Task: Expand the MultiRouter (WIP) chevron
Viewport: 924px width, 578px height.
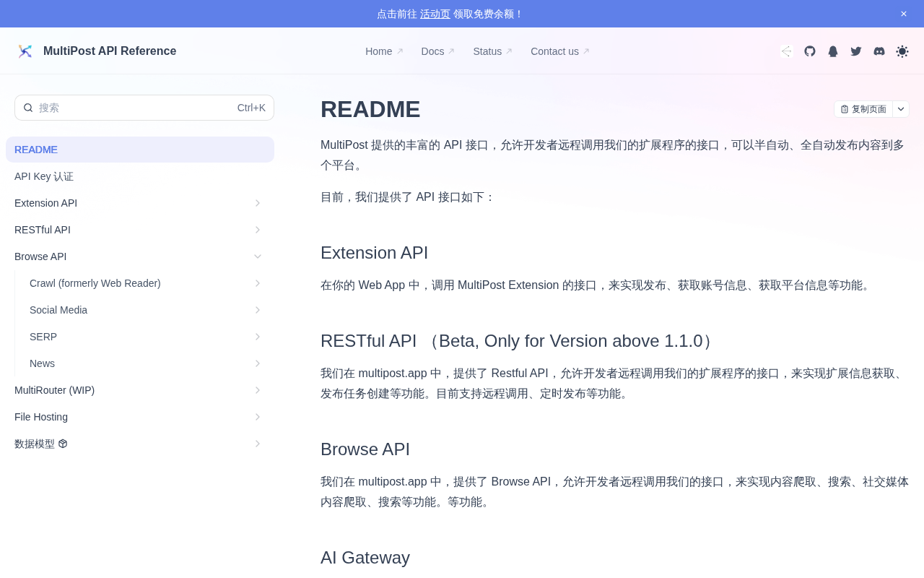Action: [258, 390]
